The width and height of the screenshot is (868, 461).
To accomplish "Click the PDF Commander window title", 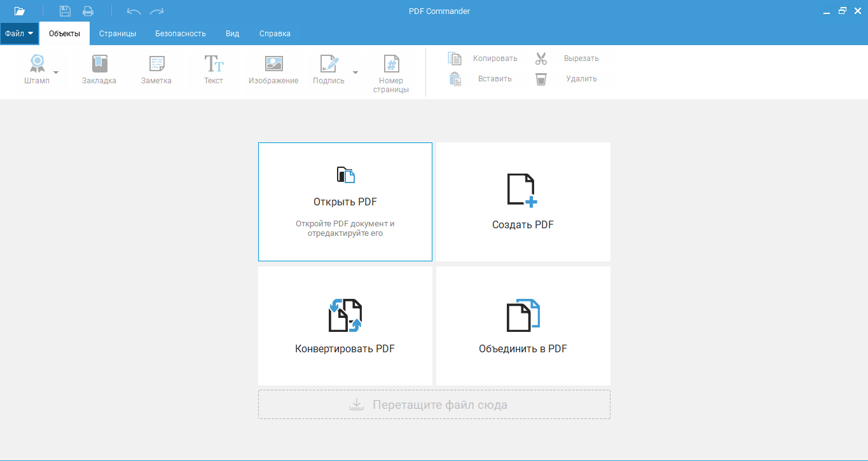I will [439, 11].
